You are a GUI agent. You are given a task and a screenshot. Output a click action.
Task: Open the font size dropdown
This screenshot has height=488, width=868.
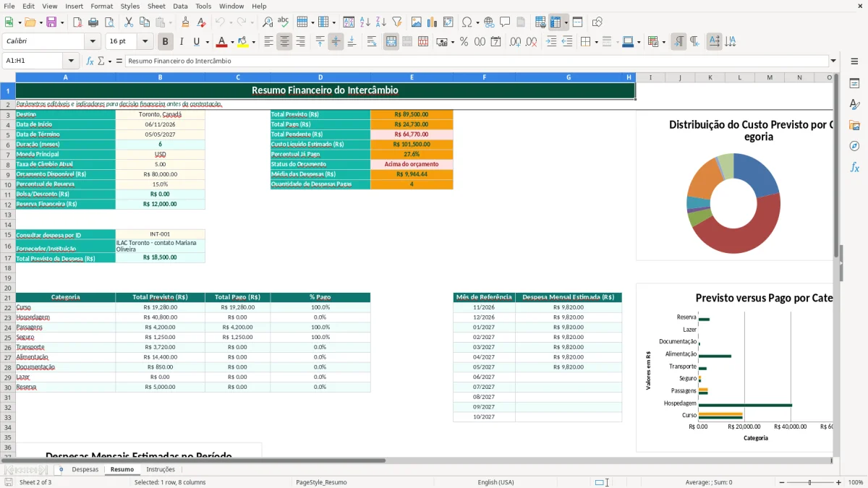tap(145, 42)
